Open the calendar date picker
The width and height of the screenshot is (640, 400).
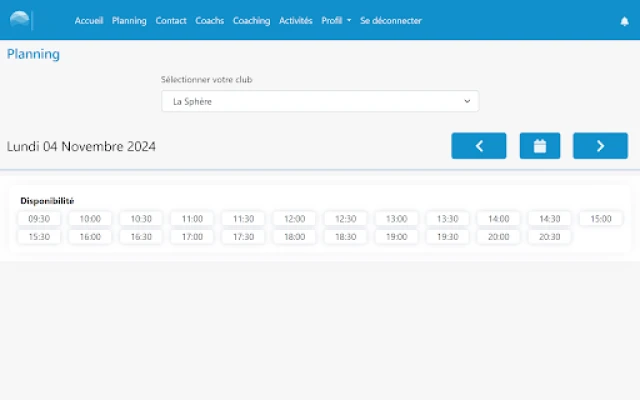pos(540,146)
